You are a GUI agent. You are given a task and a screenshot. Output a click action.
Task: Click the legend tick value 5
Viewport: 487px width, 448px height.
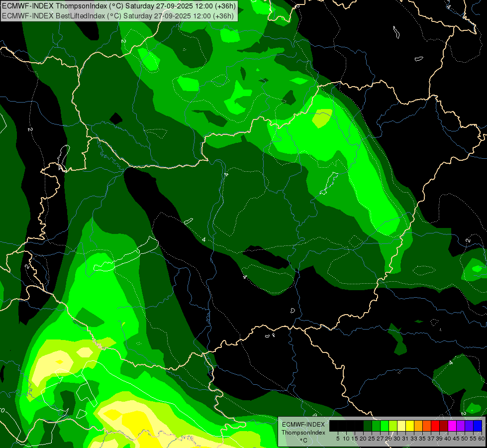click(338, 439)
